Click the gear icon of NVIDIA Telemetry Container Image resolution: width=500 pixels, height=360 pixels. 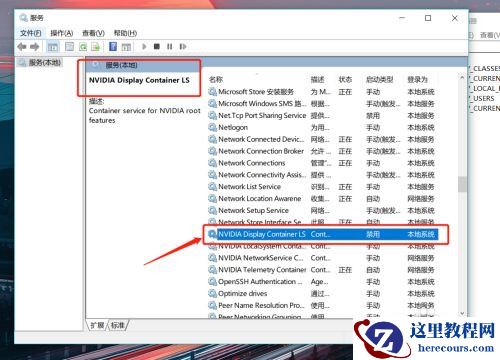point(212,270)
